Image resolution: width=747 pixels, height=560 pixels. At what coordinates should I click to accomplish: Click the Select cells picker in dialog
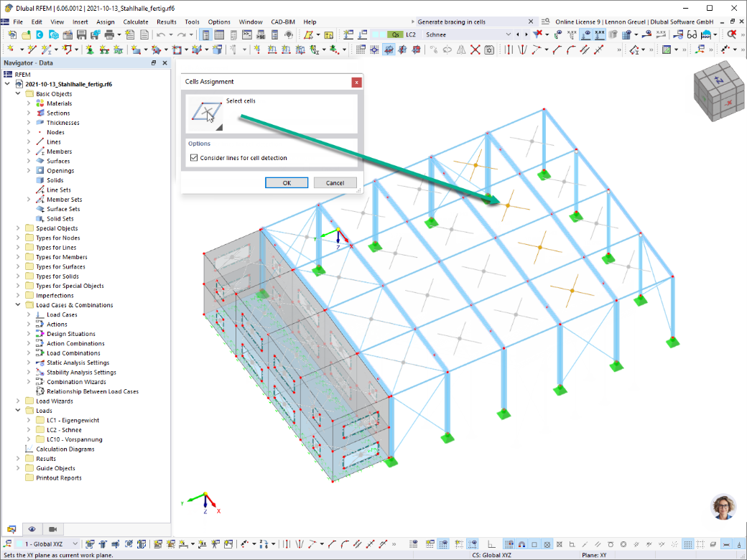click(x=206, y=114)
